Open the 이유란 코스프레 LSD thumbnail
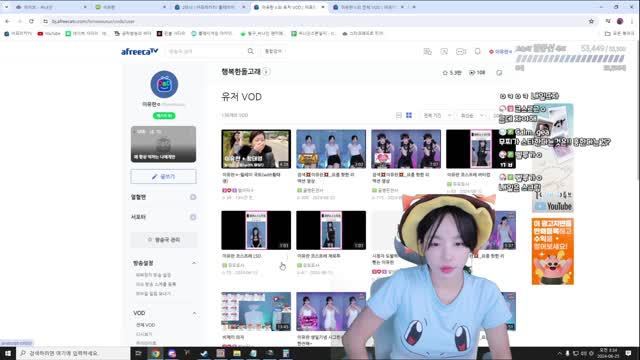The image size is (640, 360). coord(256,230)
